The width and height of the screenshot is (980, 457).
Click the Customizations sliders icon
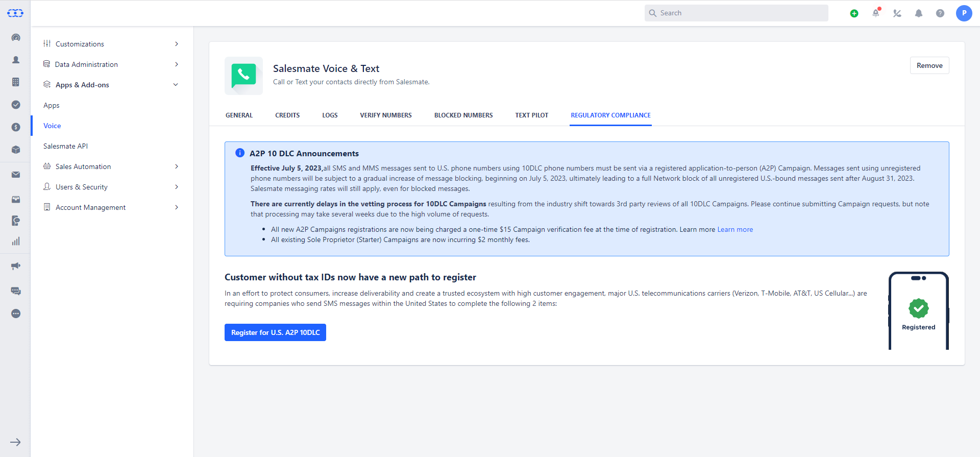(x=47, y=43)
